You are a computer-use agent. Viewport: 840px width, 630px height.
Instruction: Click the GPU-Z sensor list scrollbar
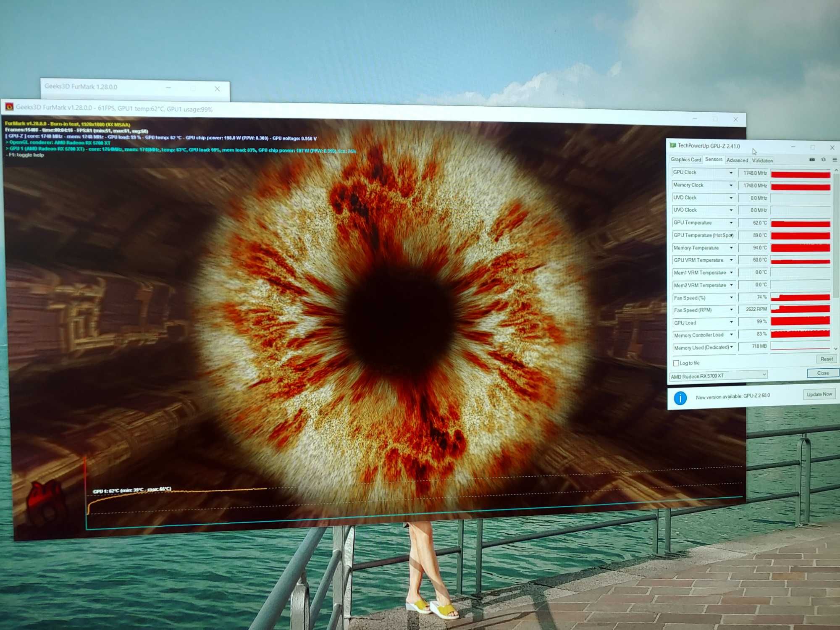point(836,235)
